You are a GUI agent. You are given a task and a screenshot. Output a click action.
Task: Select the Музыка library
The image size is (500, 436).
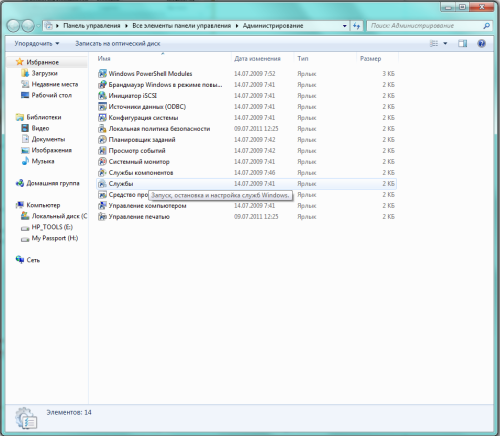tap(43, 161)
